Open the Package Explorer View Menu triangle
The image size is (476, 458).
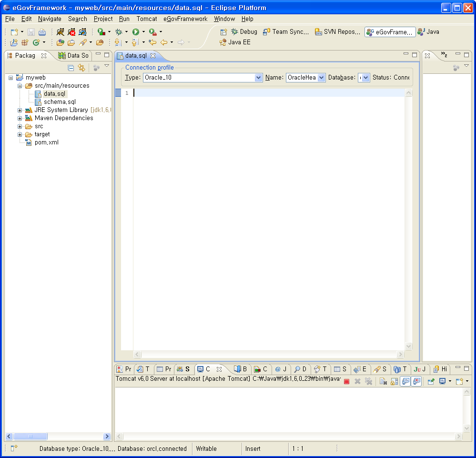(x=107, y=66)
